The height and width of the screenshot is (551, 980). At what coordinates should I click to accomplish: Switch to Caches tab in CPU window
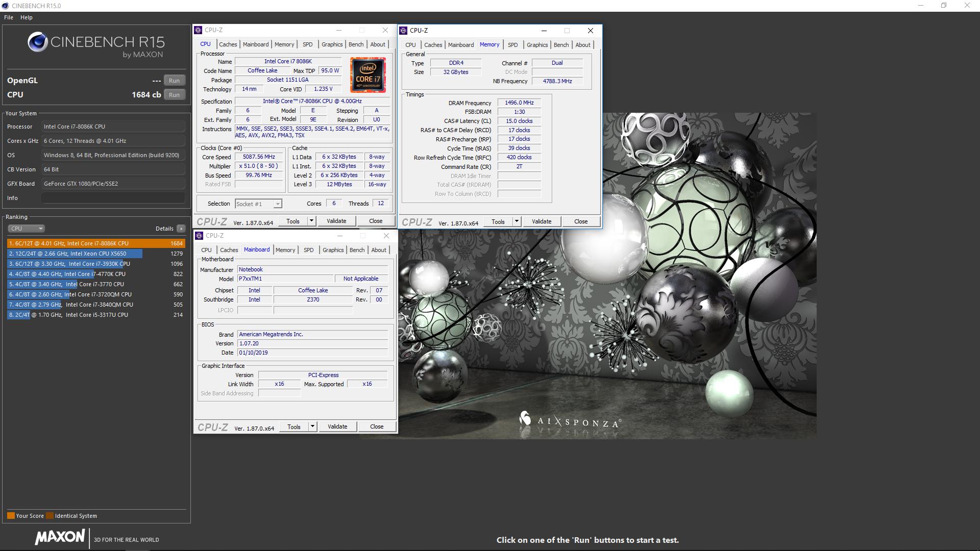[228, 44]
